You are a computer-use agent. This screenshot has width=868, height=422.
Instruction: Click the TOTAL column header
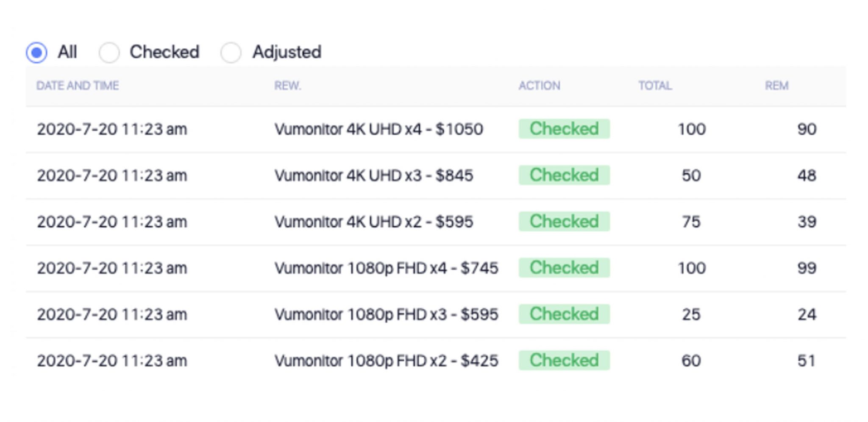655,86
